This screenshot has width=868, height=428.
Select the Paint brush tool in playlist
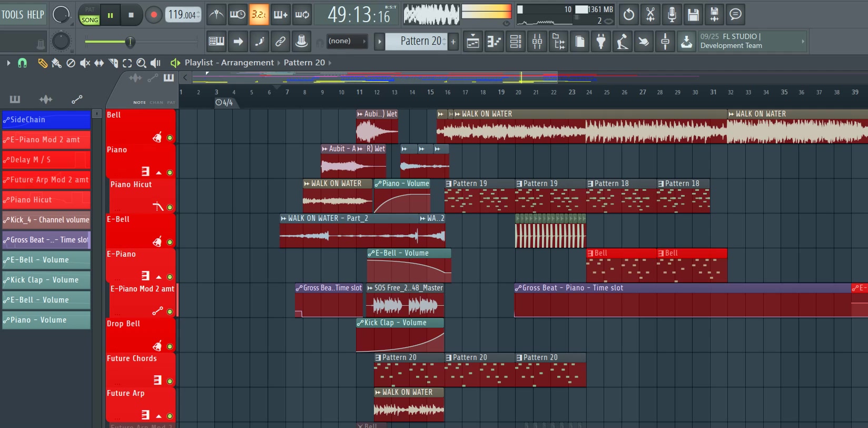click(56, 63)
